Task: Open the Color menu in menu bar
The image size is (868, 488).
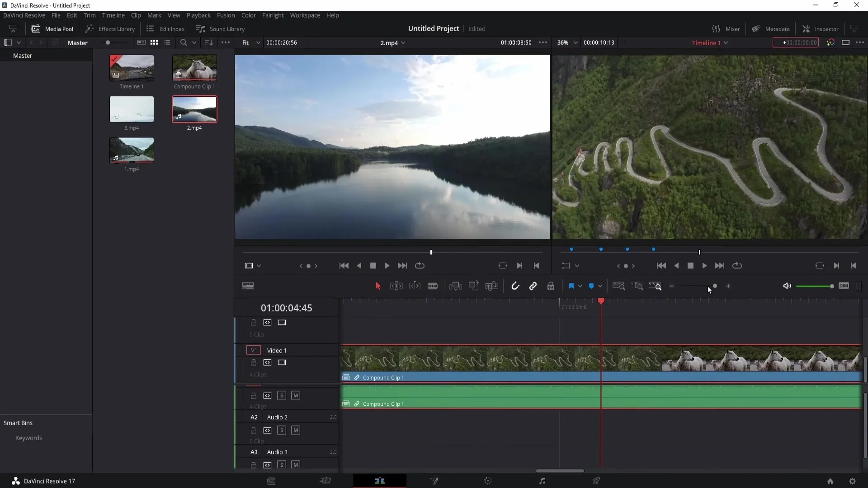Action: (x=249, y=15)
